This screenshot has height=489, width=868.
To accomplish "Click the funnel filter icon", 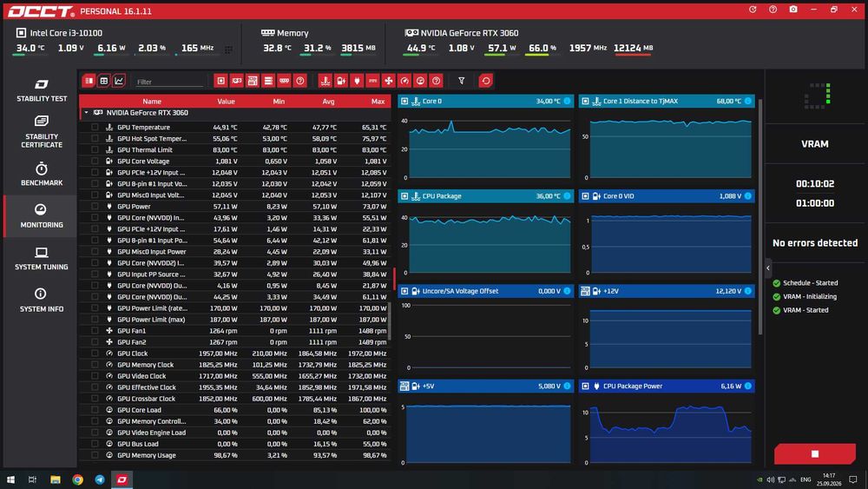I will click(x=461, y=81).
